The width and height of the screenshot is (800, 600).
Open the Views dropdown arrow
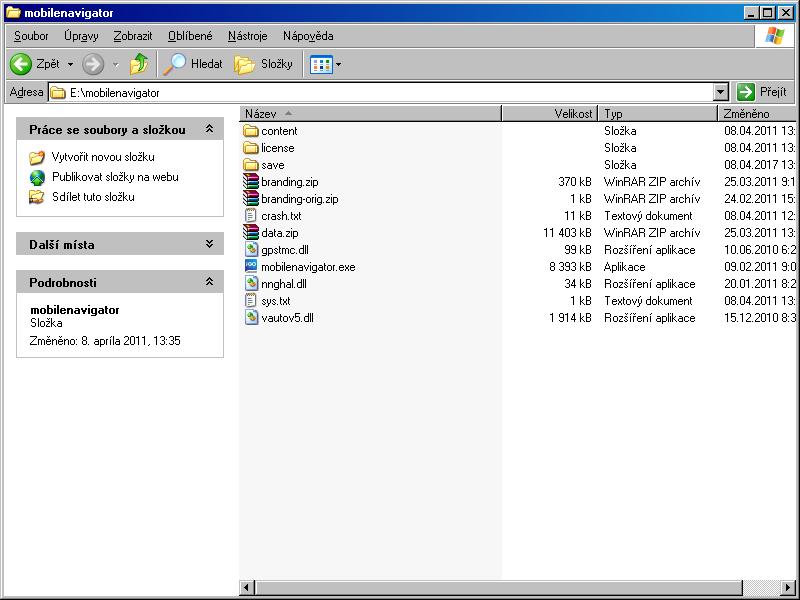click(x=338, y=64)
